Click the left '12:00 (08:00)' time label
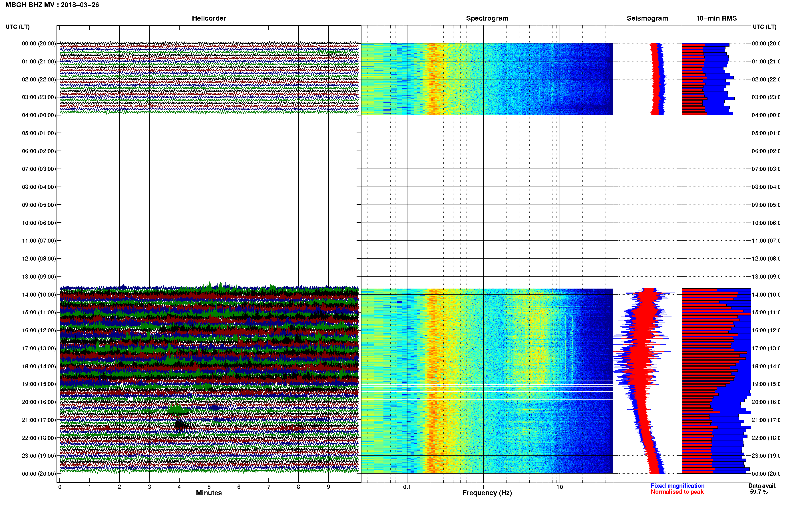 (x=39, y=259)
